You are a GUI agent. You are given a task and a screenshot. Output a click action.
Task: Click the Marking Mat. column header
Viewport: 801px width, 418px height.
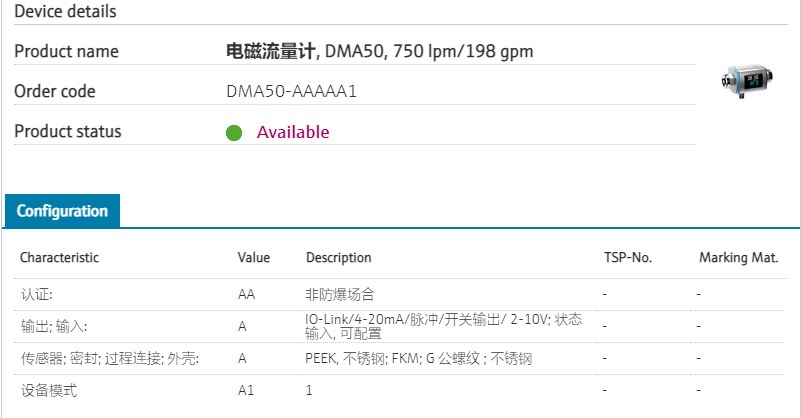pos(738,257)
